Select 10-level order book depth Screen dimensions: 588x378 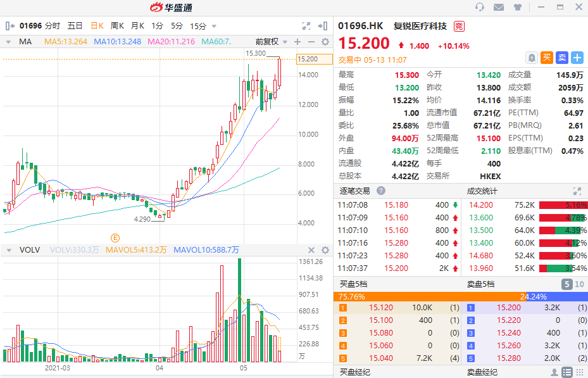579,284
